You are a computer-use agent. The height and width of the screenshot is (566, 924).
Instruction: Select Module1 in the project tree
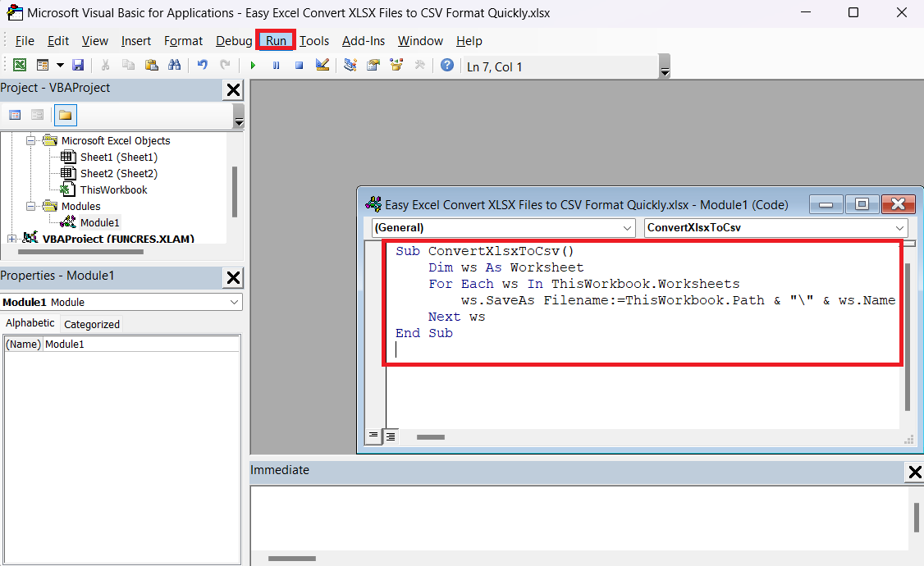pyautogui.click(x=99, y=222)
